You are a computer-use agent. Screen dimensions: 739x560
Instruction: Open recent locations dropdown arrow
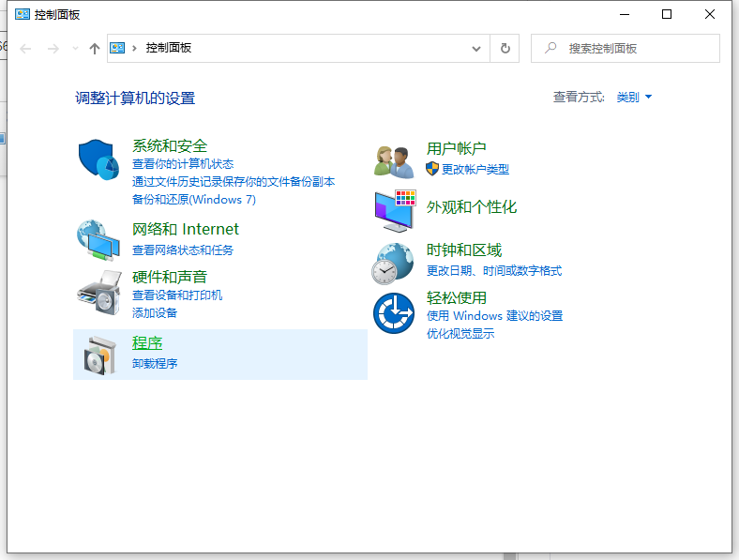(x=75, y=48)
